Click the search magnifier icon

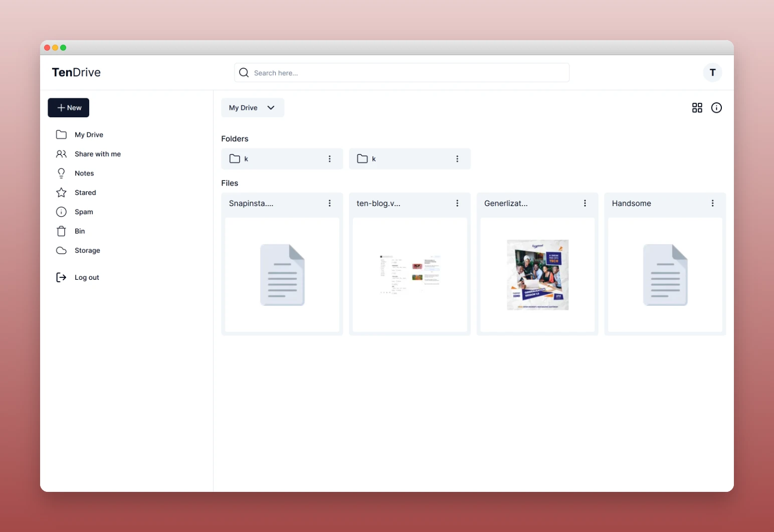pos(244,73)
